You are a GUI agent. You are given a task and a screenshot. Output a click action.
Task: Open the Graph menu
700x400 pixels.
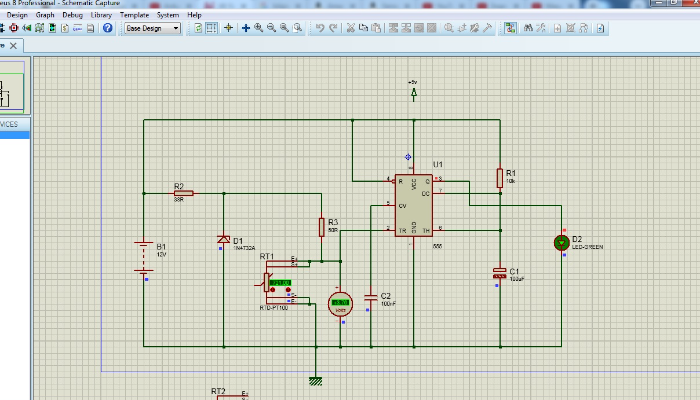point(45,15)
